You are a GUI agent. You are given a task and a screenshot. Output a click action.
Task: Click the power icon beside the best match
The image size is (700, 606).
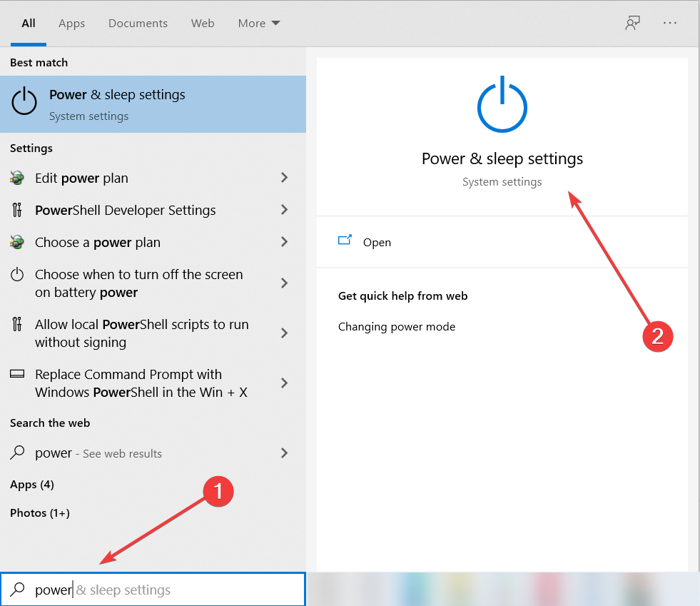point(24,101)
